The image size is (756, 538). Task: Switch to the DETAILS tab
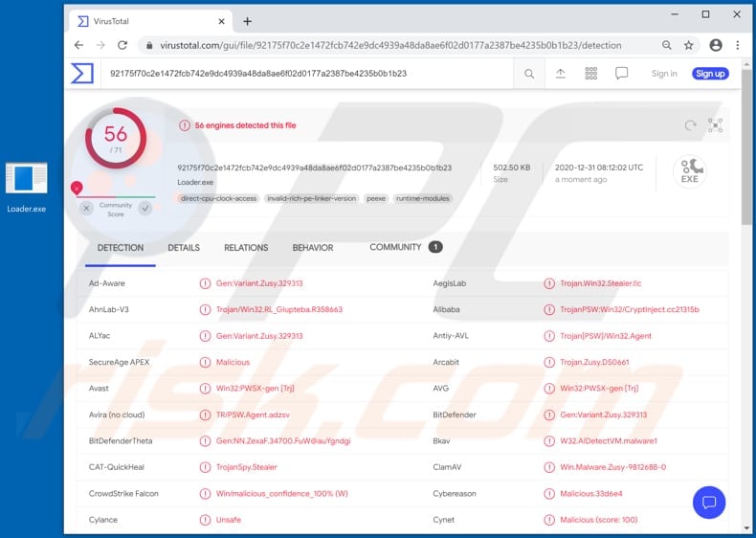coord(184,248)
